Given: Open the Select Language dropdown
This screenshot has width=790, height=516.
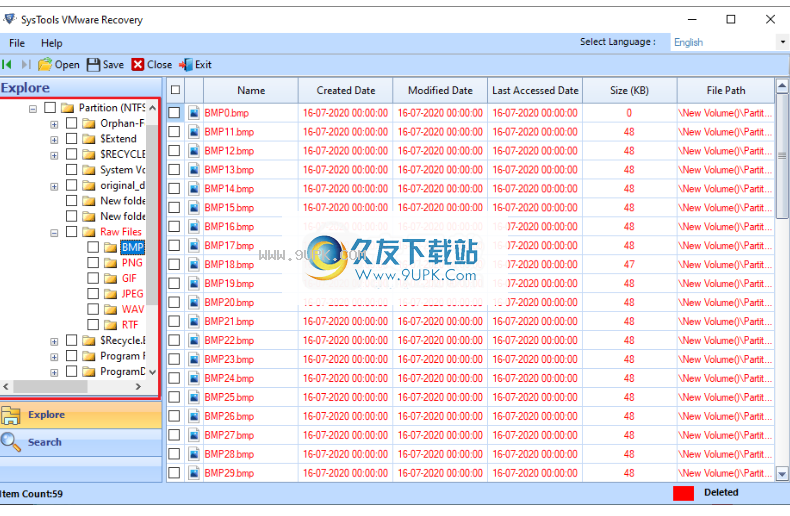Looking at the screenshot, I should click(782, 42).
